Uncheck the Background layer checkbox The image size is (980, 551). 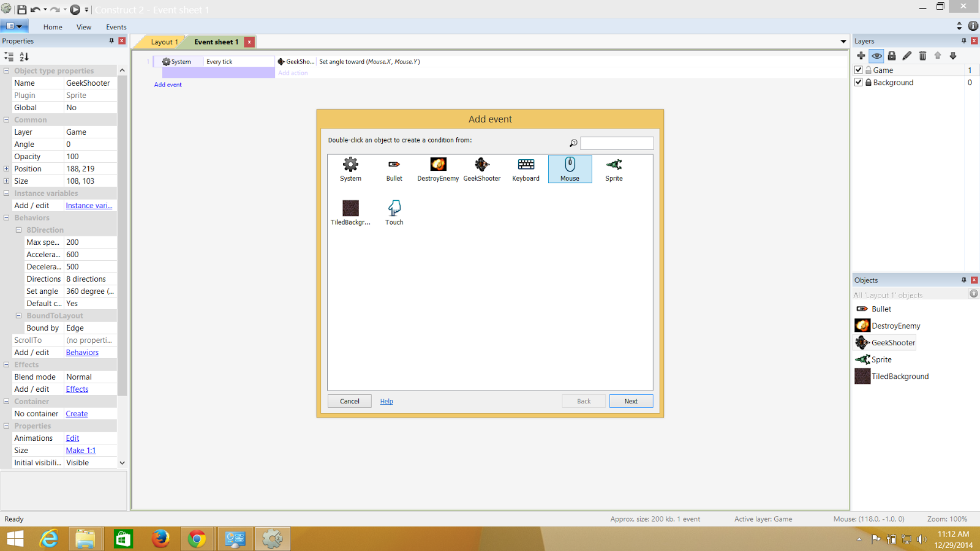tap(859, 82)
